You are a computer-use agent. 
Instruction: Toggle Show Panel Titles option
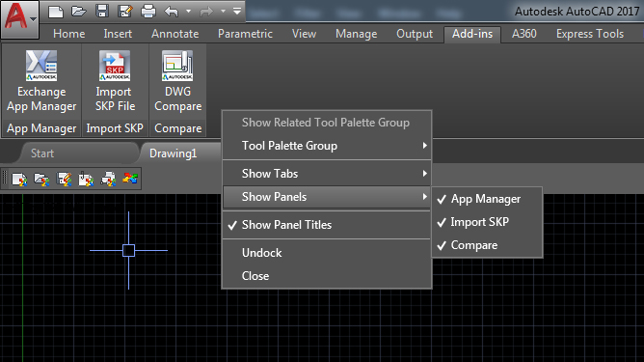[x=327, y=225]
